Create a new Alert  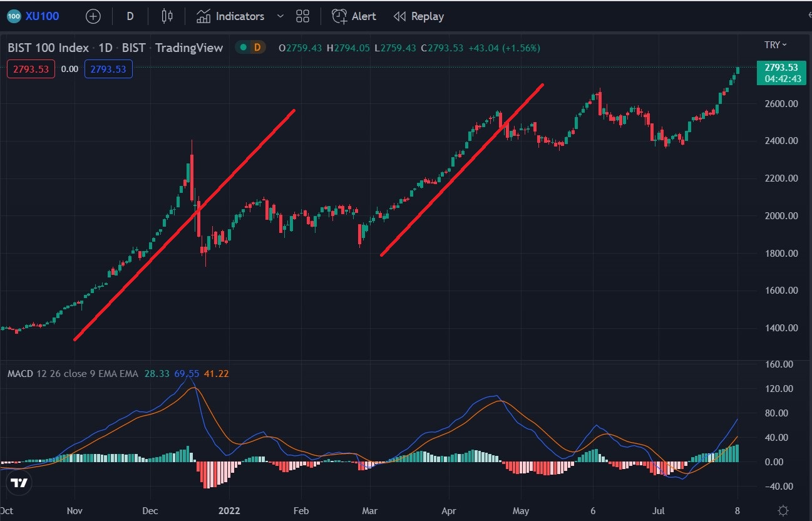coord(354,16)
